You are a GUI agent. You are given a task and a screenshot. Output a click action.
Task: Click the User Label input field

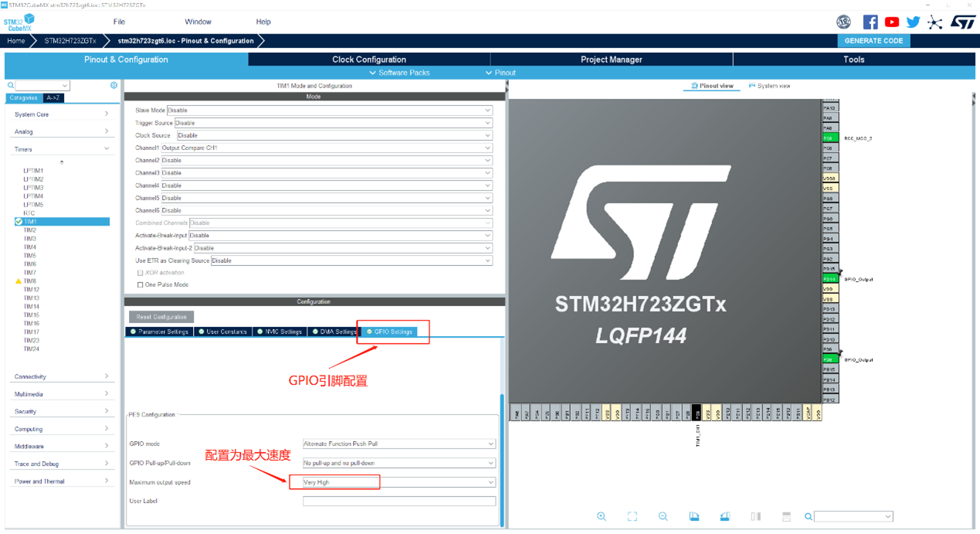pos(398,501)
